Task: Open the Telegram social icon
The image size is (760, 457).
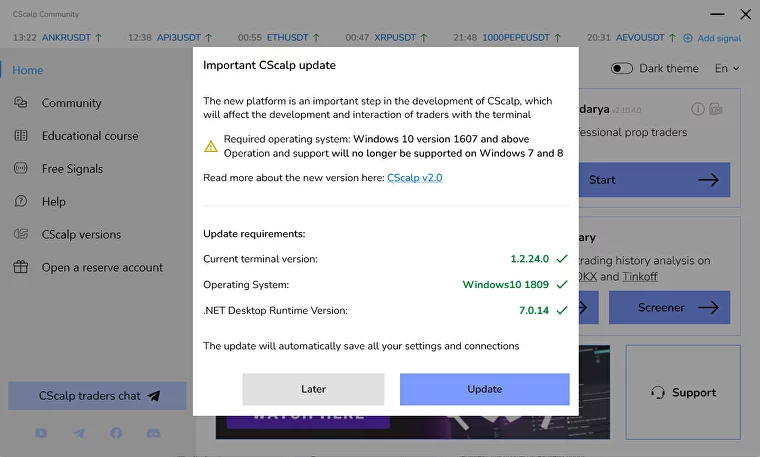Action: (79, 433)
